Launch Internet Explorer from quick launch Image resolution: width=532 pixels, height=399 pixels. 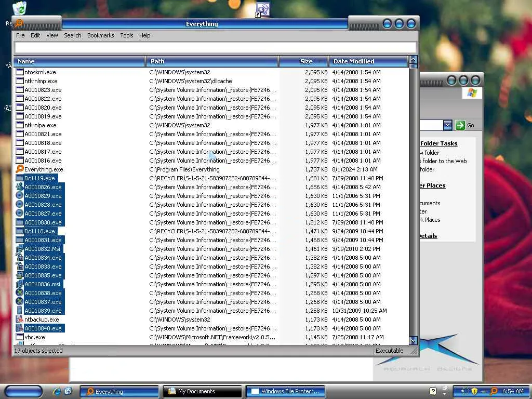[57, 391]
